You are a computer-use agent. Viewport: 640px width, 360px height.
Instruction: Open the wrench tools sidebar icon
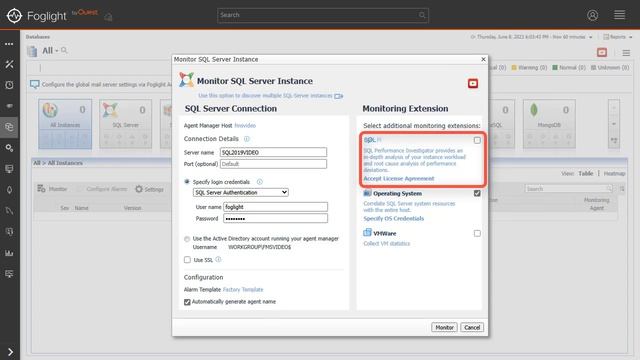9,64
